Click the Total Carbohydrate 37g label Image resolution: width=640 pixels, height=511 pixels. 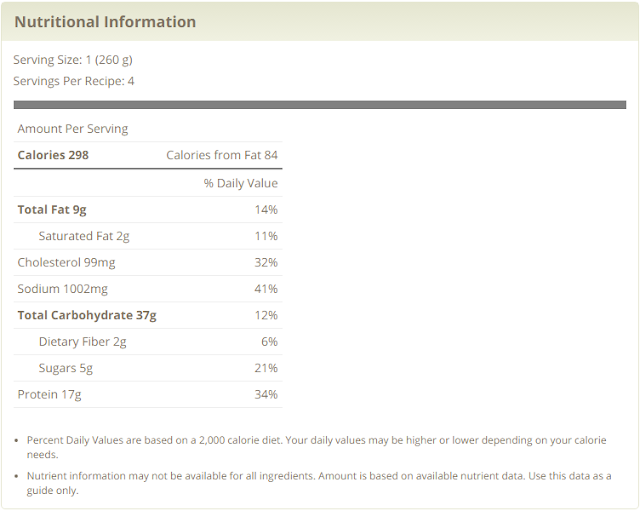[87, 315]
